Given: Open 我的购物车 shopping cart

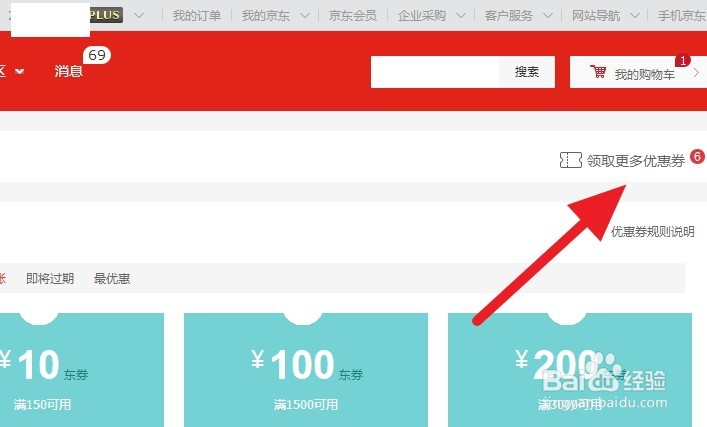Looking at the screenshot, I should 638,72.
